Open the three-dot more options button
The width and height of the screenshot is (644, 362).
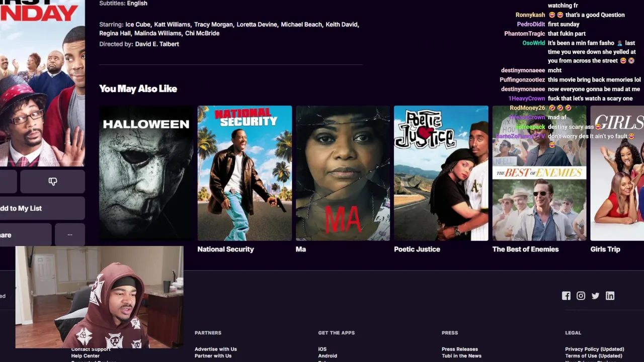70,235
